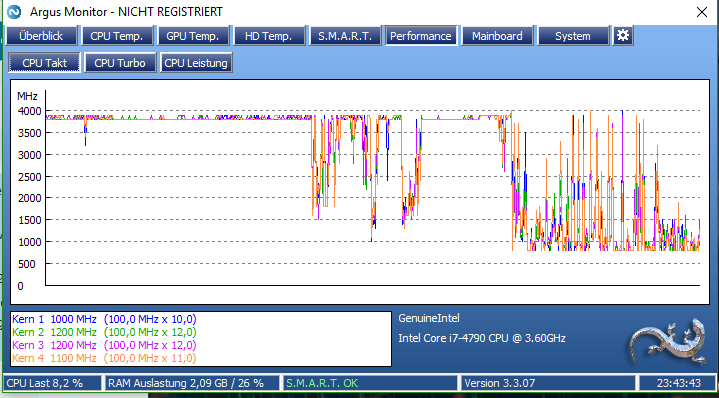
Task: Click the Kern 3 1200 MHz row
Action: point(104,345)
